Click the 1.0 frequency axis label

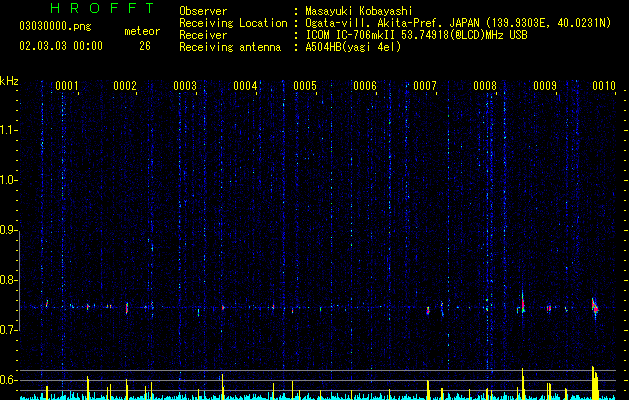pos(9,180)
